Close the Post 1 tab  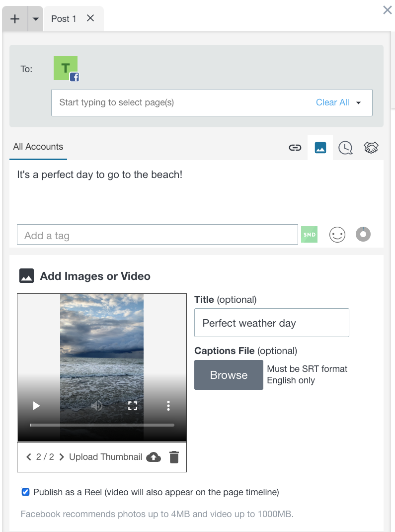[90, 18]
